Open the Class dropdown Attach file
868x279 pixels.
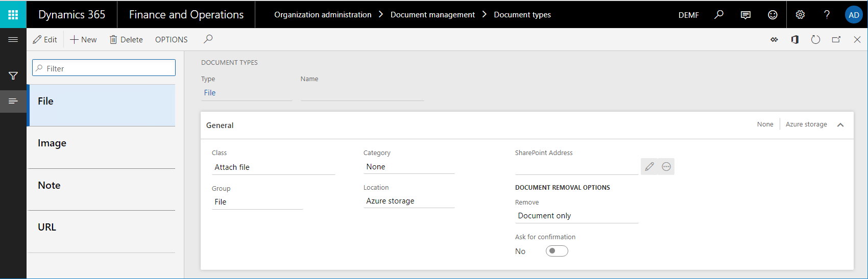point(273,167)
